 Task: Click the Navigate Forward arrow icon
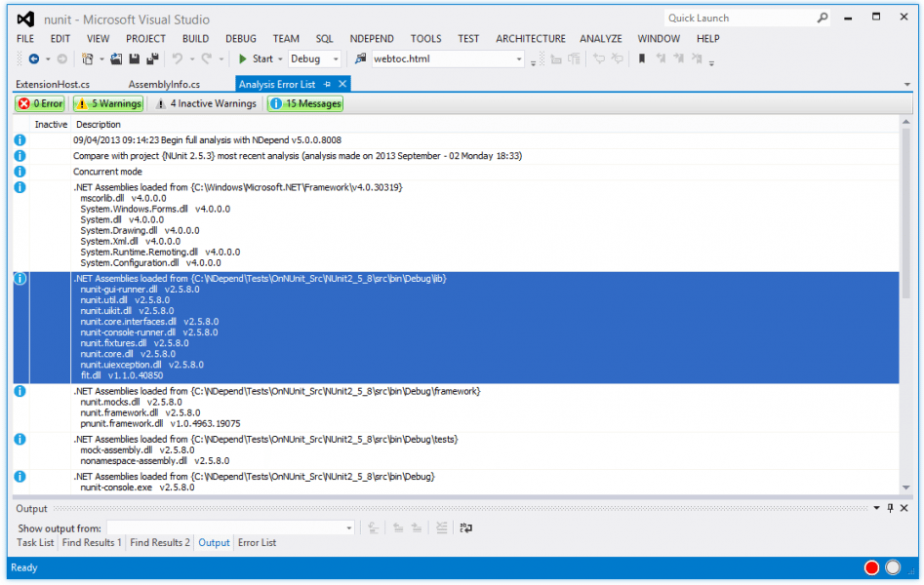[x=61, y=58]
